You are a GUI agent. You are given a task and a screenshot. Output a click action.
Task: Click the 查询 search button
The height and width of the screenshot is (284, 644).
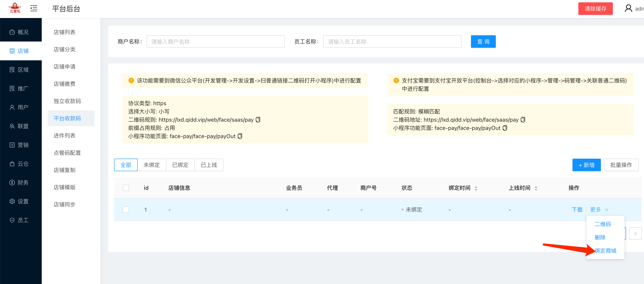click(483, 42)
